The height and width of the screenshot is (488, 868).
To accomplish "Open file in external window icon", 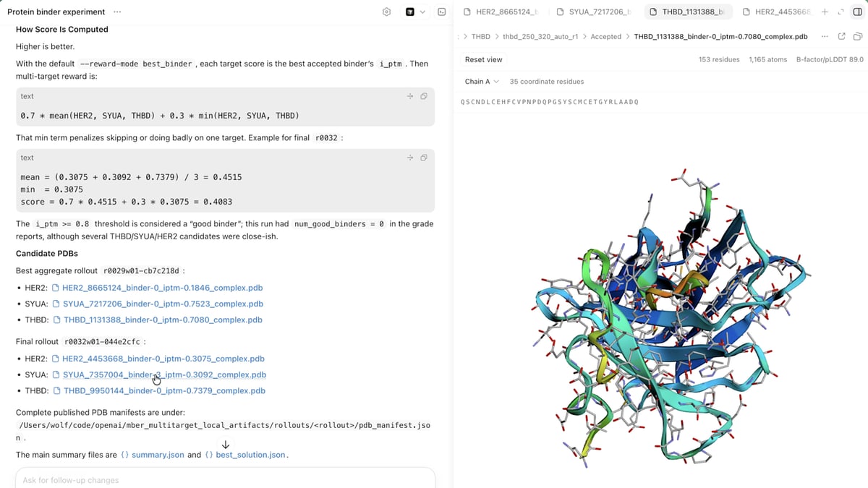I will [x=841, y=36].
